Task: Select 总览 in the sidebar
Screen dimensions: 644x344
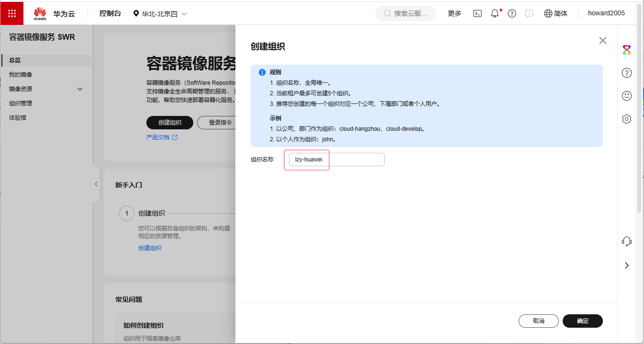Action: pos(46,60)
